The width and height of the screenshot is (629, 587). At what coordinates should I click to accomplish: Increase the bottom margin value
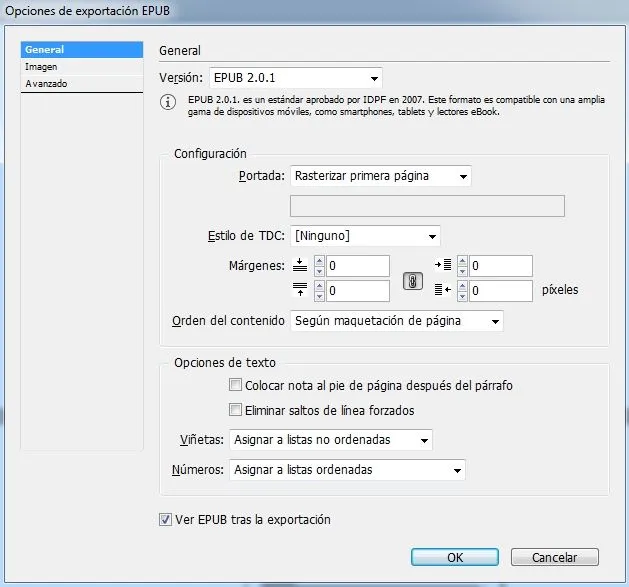point(319,286)
